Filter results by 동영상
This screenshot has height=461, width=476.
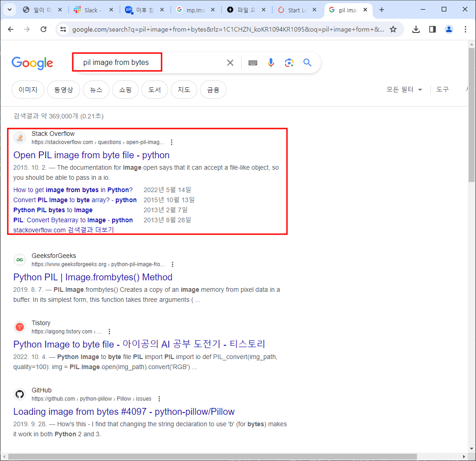[64, 90]
